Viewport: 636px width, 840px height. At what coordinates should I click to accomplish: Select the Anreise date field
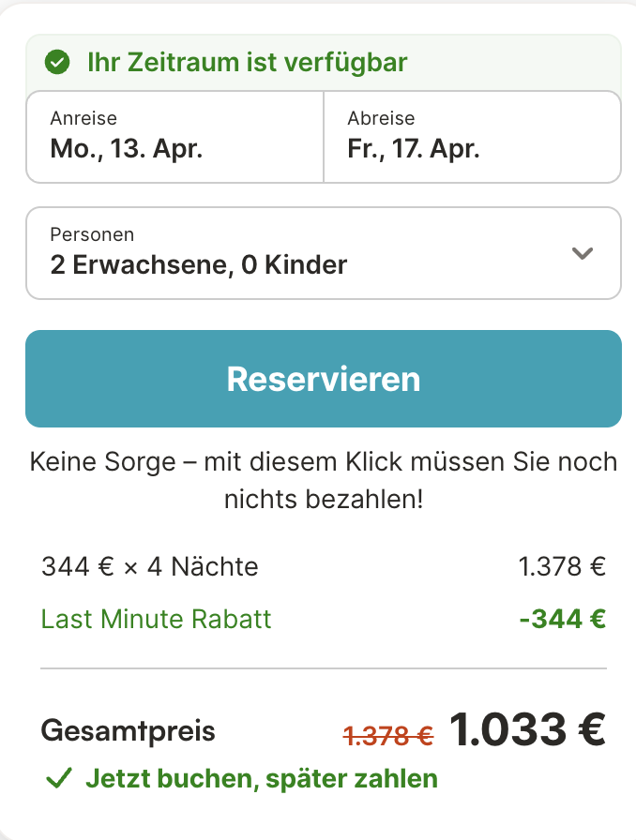tap(174, 136)
